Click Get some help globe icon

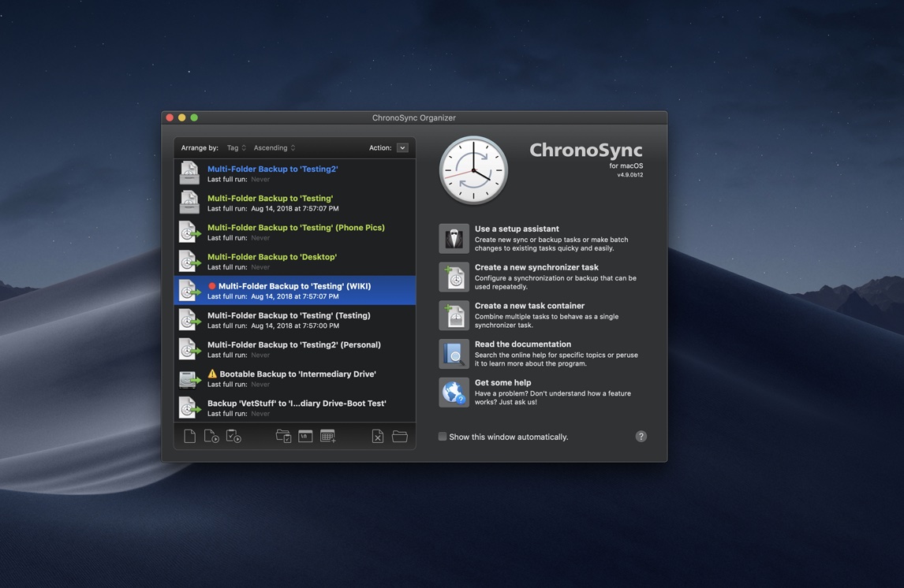(x=454, y=393)
